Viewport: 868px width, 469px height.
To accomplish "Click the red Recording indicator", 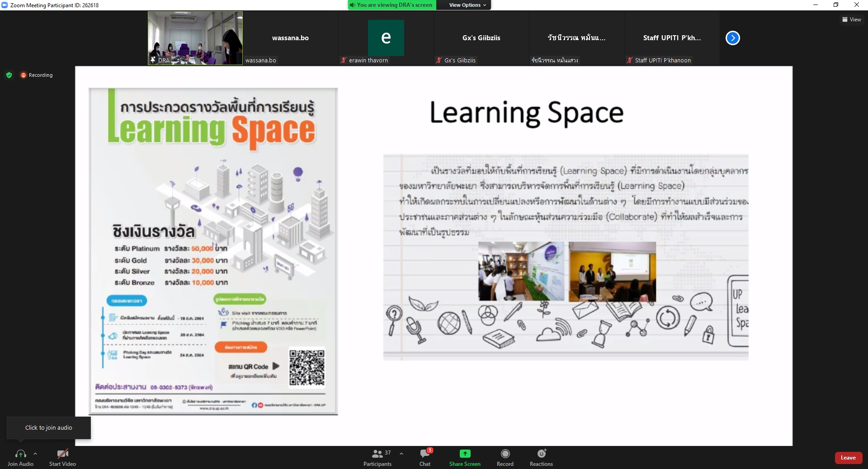I will [37, 75].
